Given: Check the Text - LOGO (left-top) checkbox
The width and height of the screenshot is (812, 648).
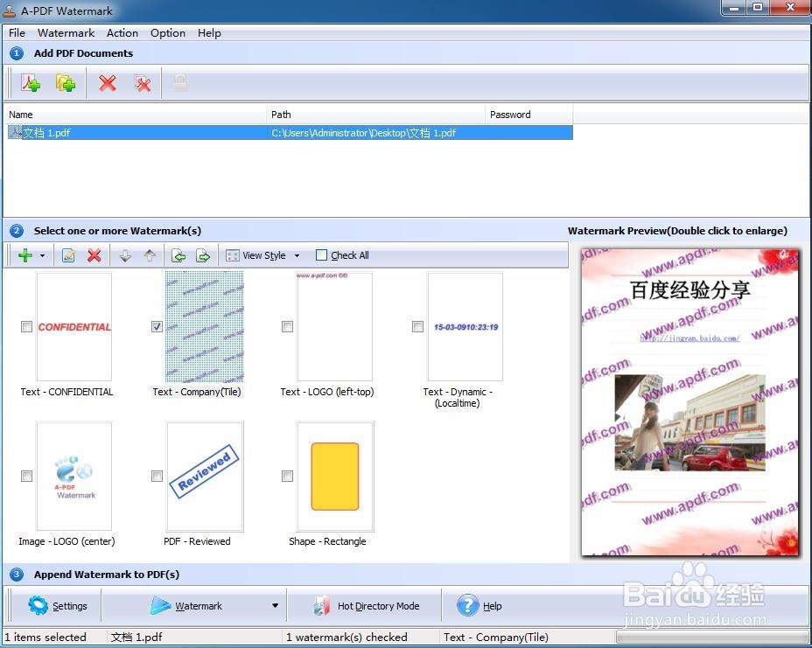Looking at the screenshot, I should click(287, 326).
